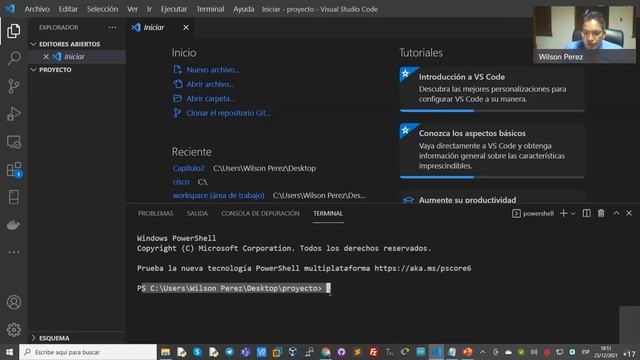The height and width of the screenshot is (360, 640).
Task: Maximize the terminal panel size
Action: click(616, 213)
